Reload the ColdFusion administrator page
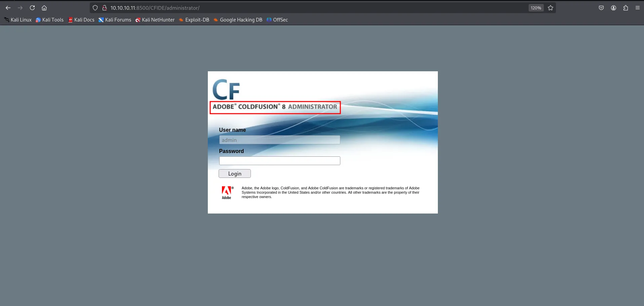Image resolution: width=644 pixels, height=306 pixels. (32, 8)
